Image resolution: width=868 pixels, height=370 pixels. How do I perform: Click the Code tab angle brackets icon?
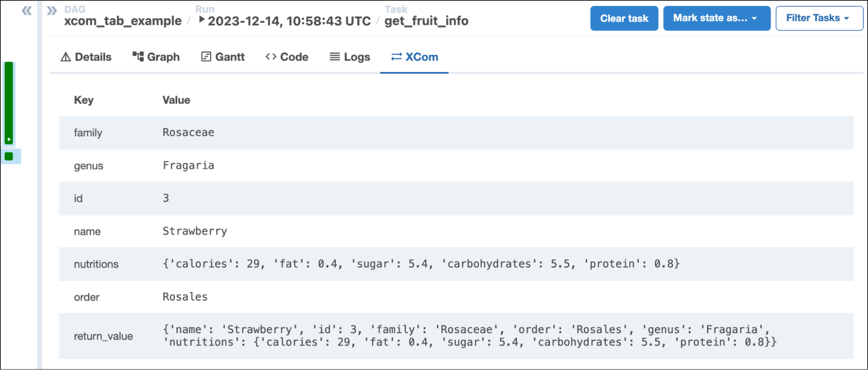pyautogui.click(x=271, y=57)
